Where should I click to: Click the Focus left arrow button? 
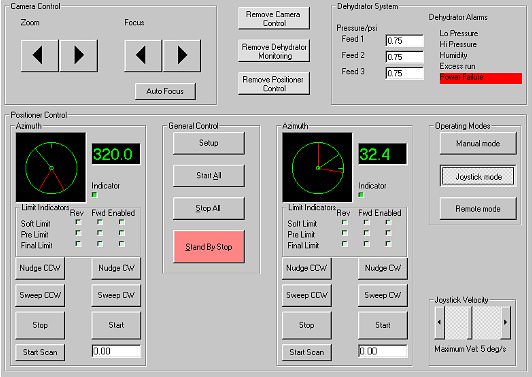point(143,55)
